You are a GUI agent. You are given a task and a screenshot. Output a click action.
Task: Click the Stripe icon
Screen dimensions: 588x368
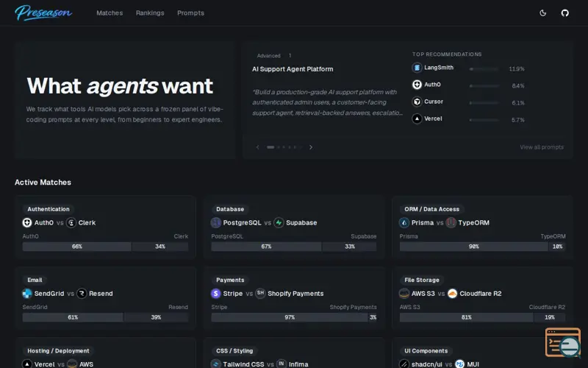click(215, 294)
